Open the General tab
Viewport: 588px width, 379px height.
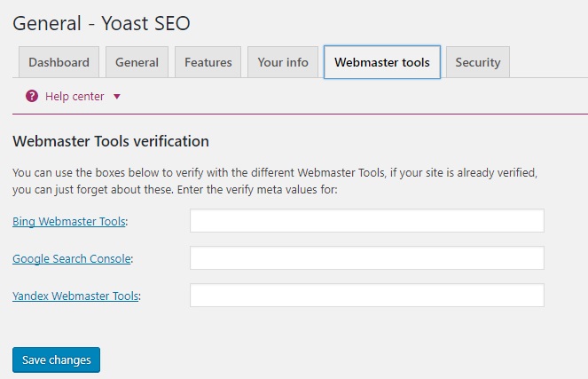coord(137,62)
